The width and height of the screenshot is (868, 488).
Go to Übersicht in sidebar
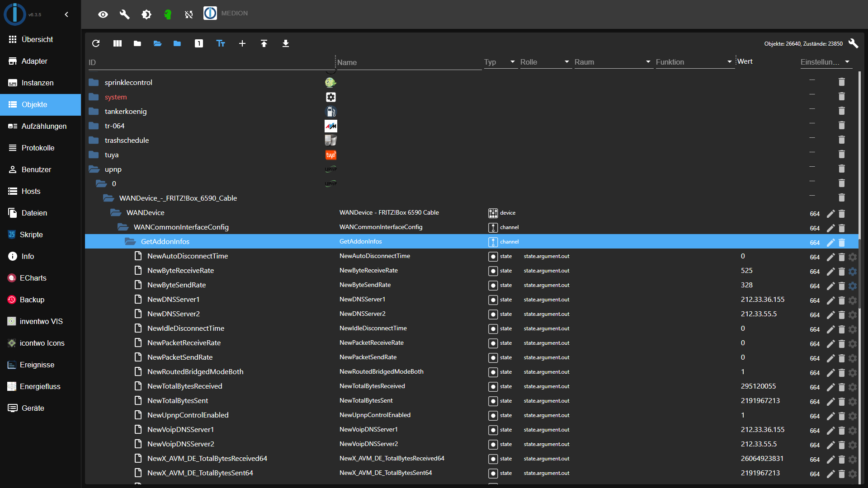40,39
